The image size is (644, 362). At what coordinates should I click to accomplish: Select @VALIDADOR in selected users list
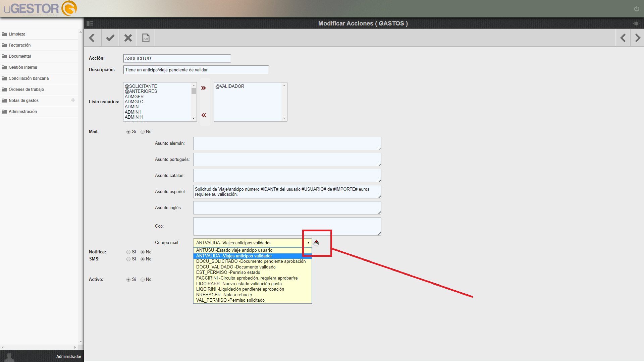230,86
